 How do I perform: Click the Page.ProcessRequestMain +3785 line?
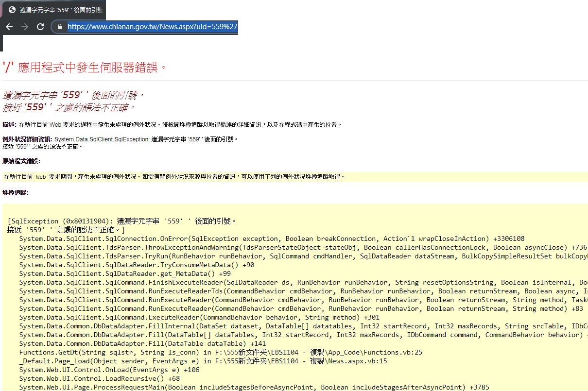point(254,387)
